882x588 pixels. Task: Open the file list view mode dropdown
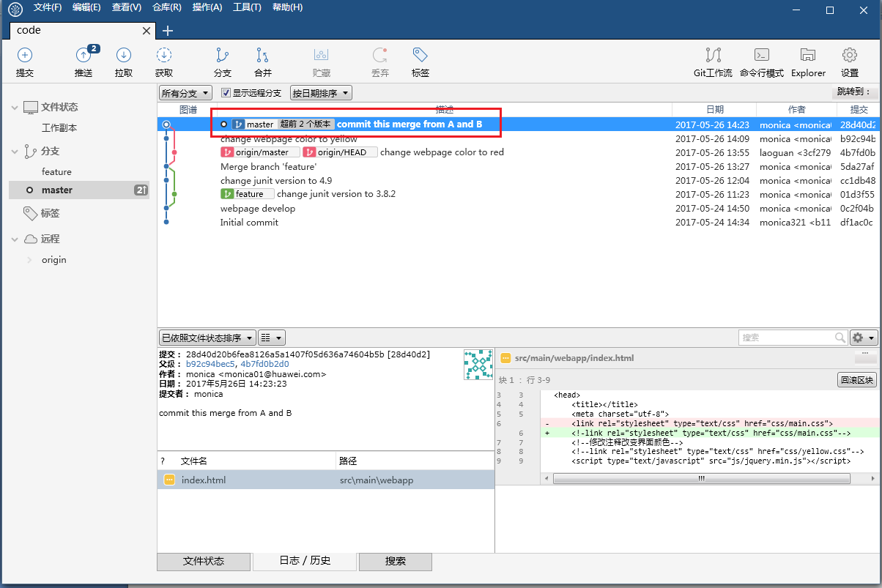[272, 338]
